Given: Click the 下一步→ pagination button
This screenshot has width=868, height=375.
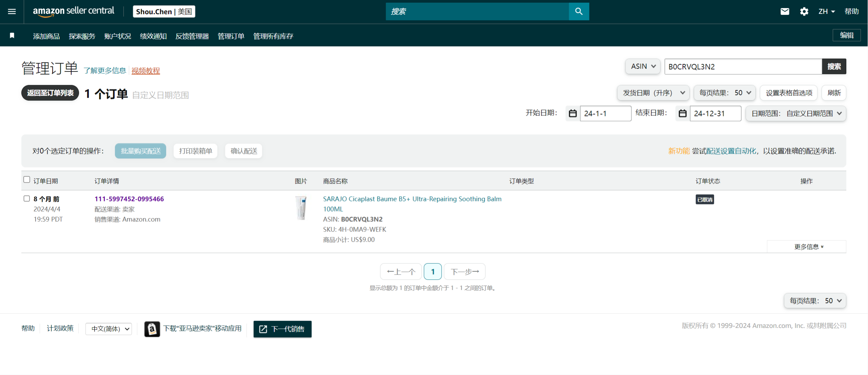Looking at the screenshot, I should pos(465,272).
